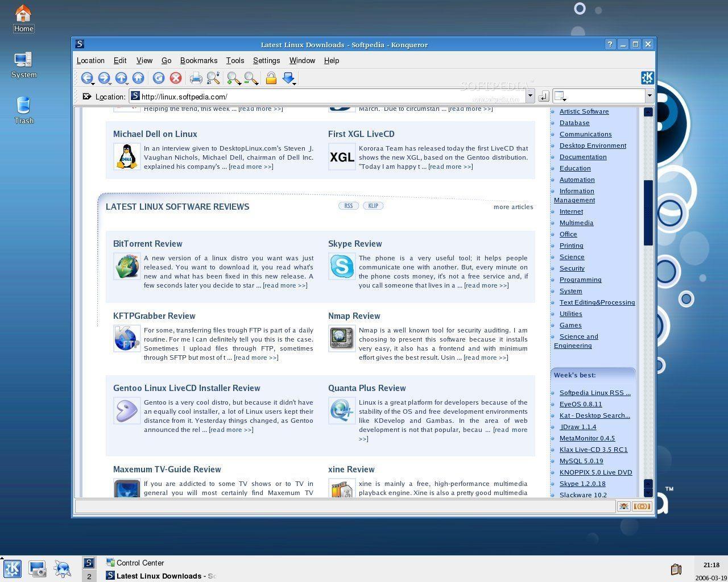The width and height of the screenshot is (728, 582).
Task: Open the BitTorrent Review article link
Action: coord(147,244)
